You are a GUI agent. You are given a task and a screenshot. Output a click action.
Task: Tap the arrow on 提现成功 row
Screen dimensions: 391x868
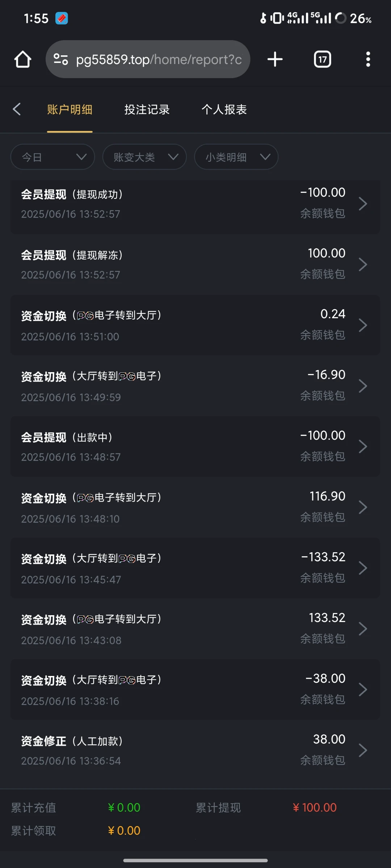(363, 204)
